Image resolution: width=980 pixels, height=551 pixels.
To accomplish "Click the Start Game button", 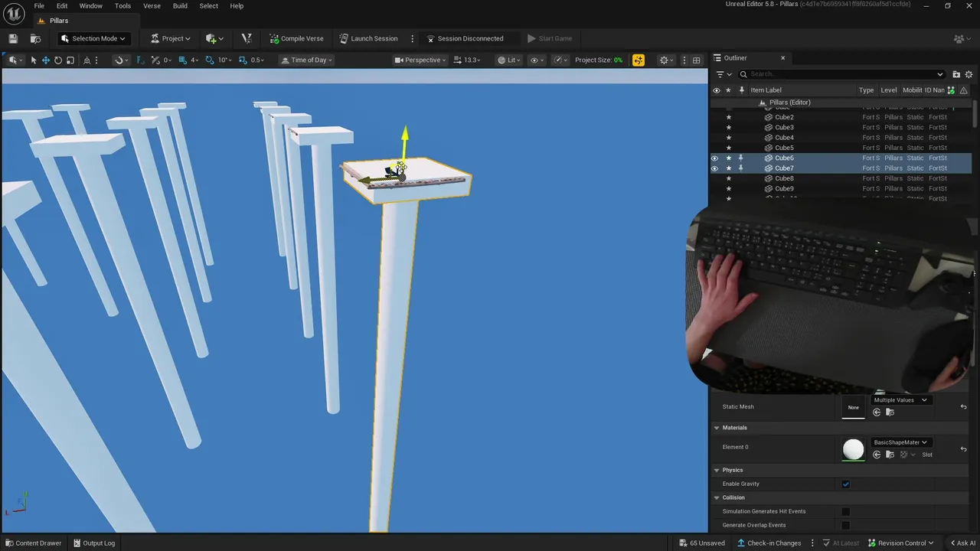I will (x=550, y=38).
